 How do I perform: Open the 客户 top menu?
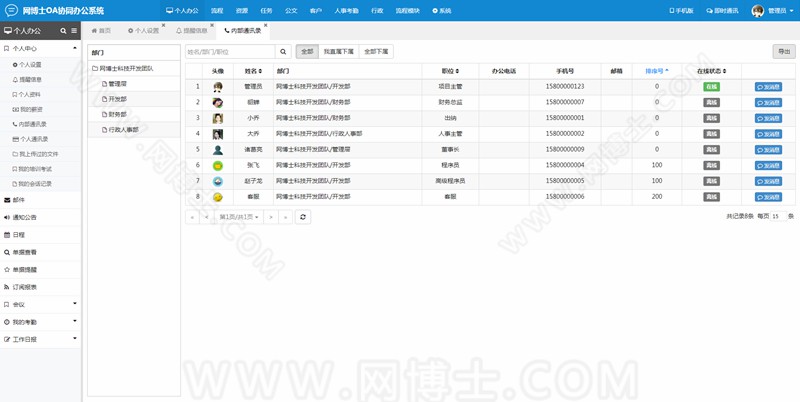[316, 11]
